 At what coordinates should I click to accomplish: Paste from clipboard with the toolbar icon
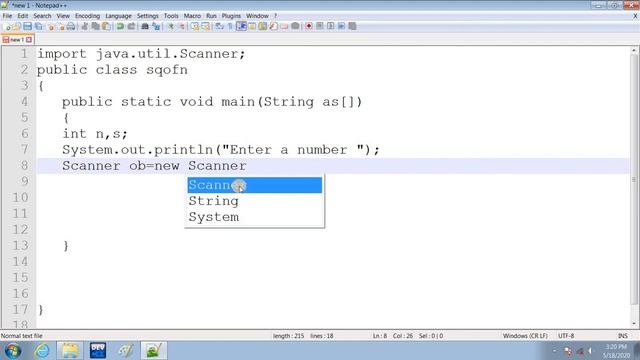pos(107,26)
